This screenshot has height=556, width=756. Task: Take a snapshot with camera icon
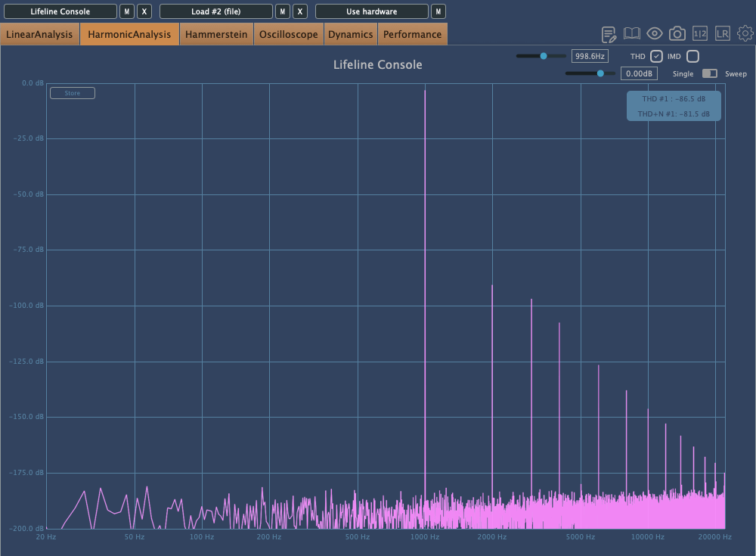[677, 34]
